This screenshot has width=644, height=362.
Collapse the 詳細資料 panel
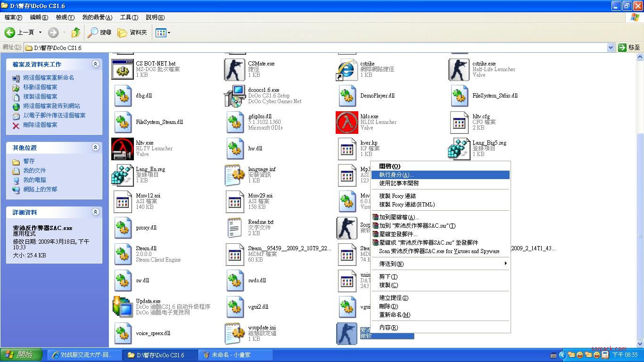click(x=95, y=212)
